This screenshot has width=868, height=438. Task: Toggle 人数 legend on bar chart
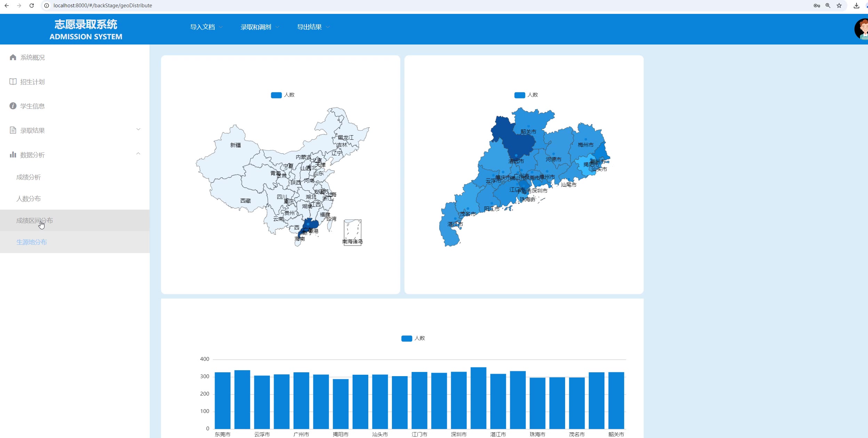coord(407,338)
